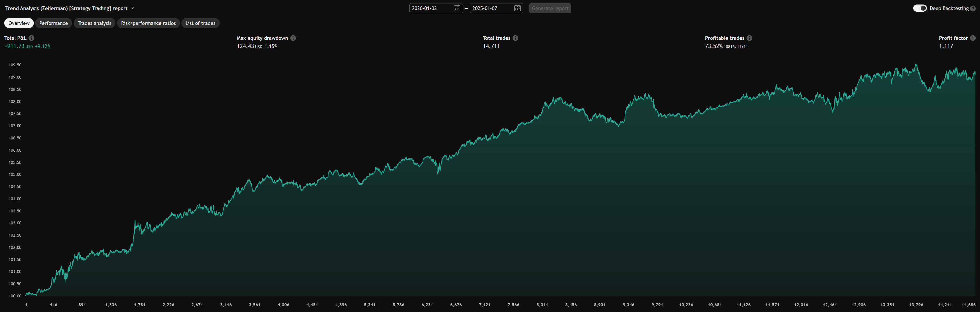The image size is (980, 312).
Task: Click the 8,011 trade axis label
Action: pyautogui.click(x=542, y=305)
